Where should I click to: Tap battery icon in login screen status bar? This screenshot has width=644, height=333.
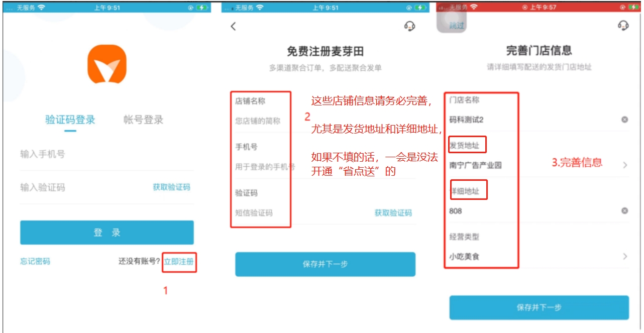pos(202,8)
